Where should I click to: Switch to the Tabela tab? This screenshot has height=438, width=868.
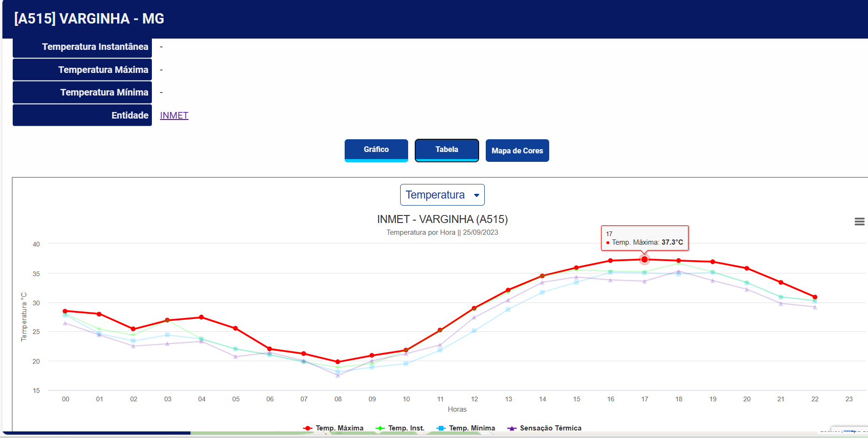coord(447,150)
